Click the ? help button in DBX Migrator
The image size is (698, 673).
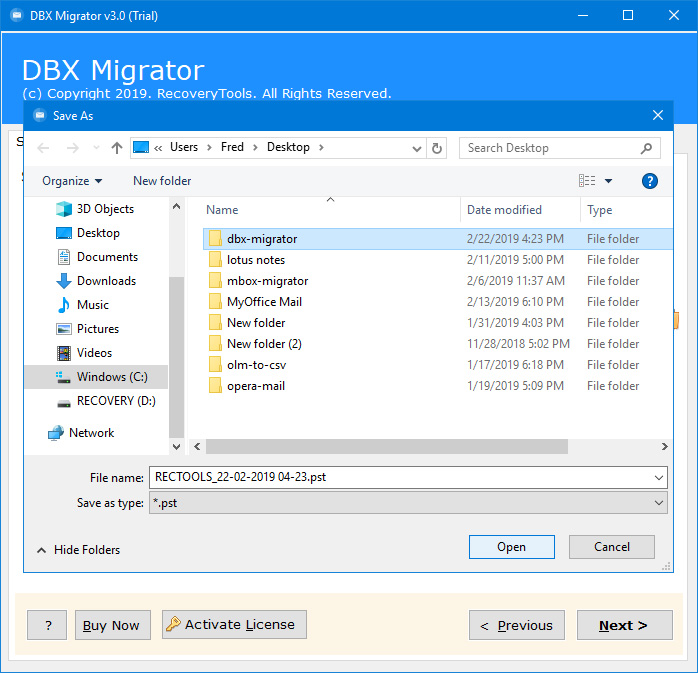coord(47,625)
